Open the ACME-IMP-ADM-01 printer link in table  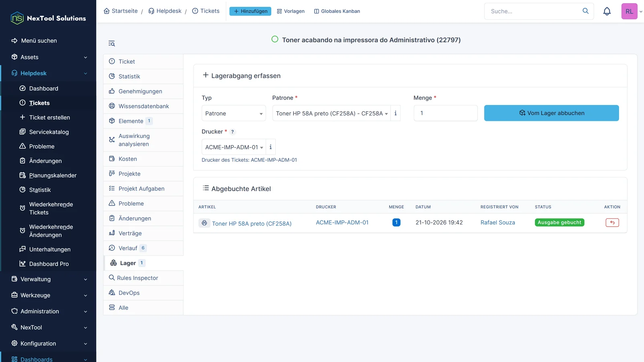pyautogui.click(x=342, y=222)
